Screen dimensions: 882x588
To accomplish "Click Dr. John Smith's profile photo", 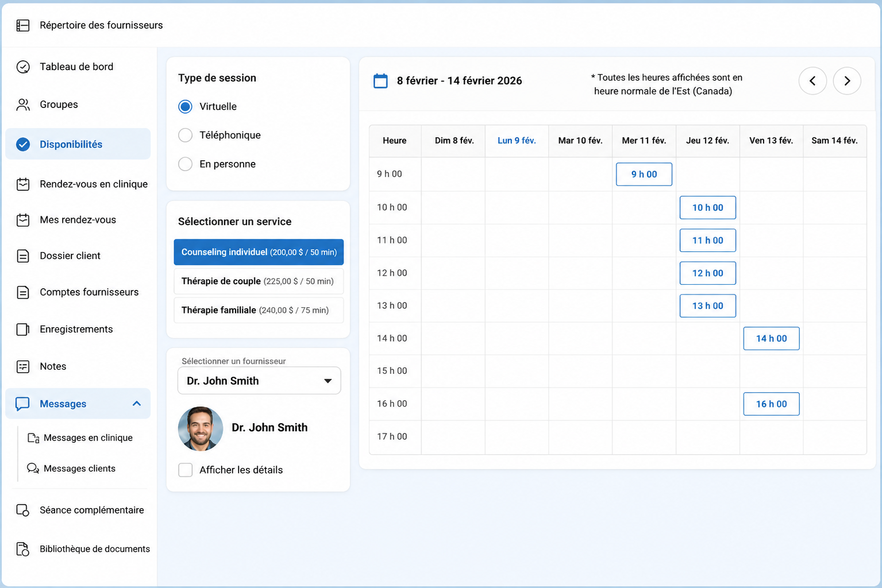I will click(x=201, y=428).
